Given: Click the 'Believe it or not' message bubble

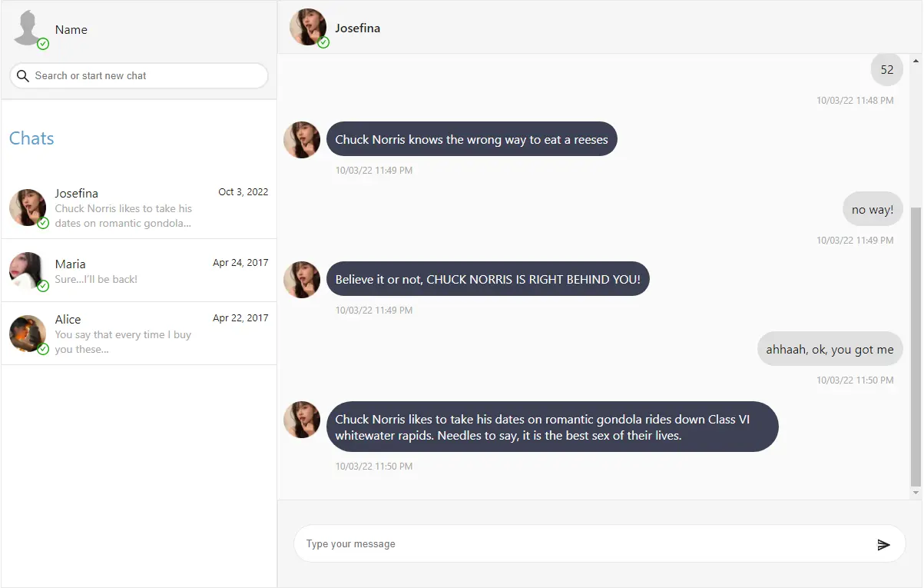Looking at the screenshot, I should (x=488, y=279).
